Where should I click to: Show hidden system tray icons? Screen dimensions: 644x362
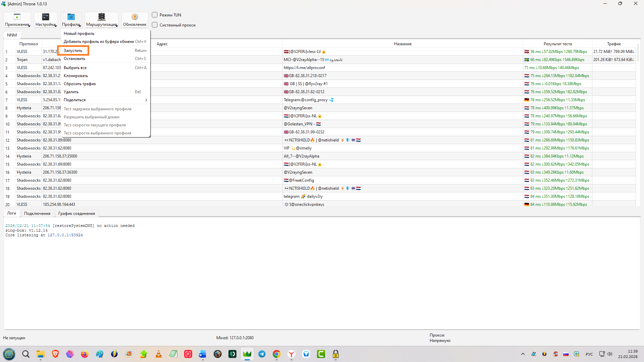pos(523,354)
